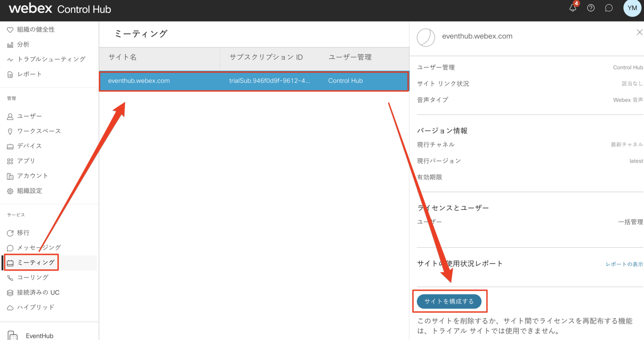Screen dimensions: 644x340
Task: Select ミーティング service in sidebar
Action: (x=36, y=263)
